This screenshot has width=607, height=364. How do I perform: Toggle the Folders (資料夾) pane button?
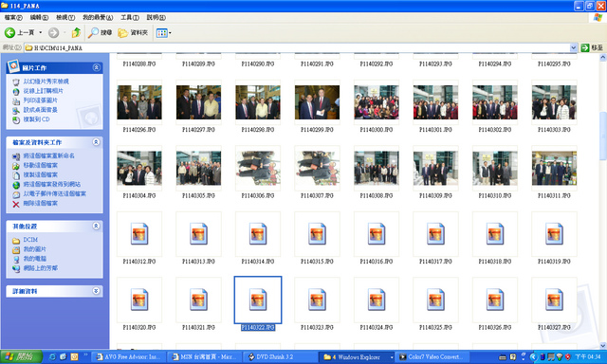coord(133,33)
